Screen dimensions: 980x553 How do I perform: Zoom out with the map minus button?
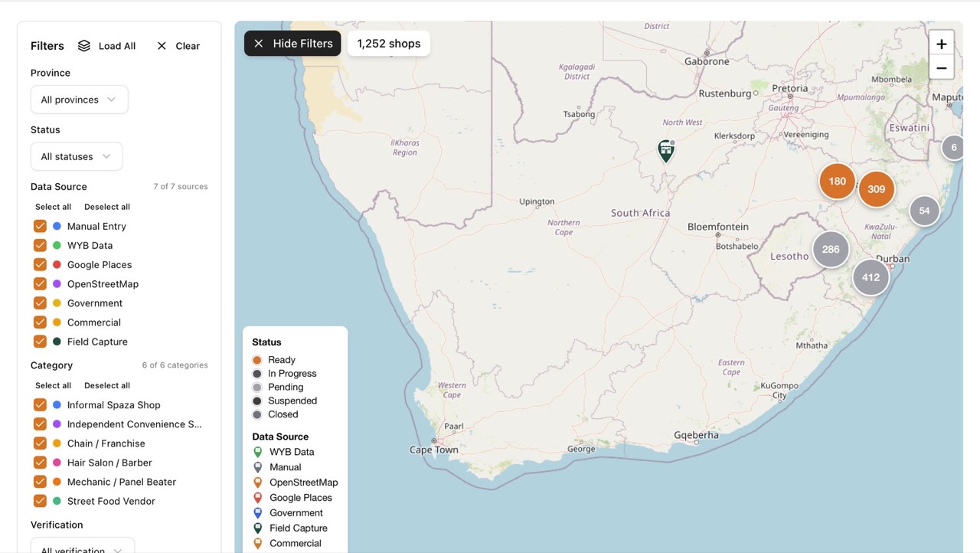pyautogui.click(x=941, y=67)
